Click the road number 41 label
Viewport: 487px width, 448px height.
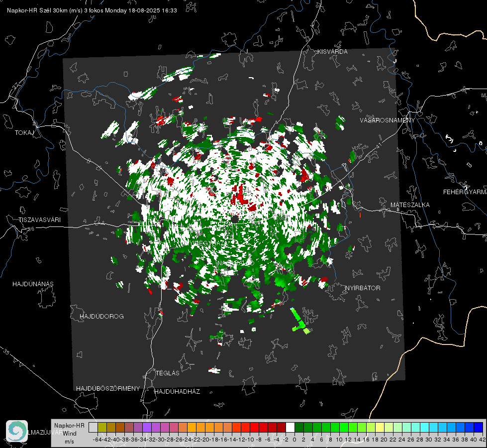[x=378, y=145]
